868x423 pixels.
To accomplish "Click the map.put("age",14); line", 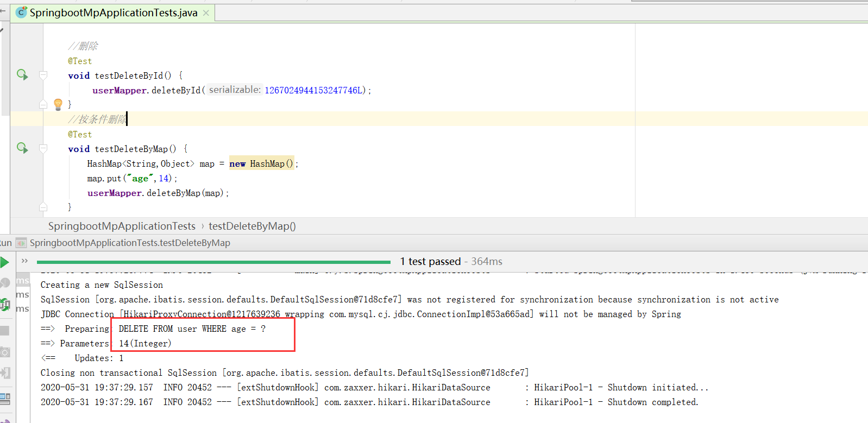I will 132,178.
